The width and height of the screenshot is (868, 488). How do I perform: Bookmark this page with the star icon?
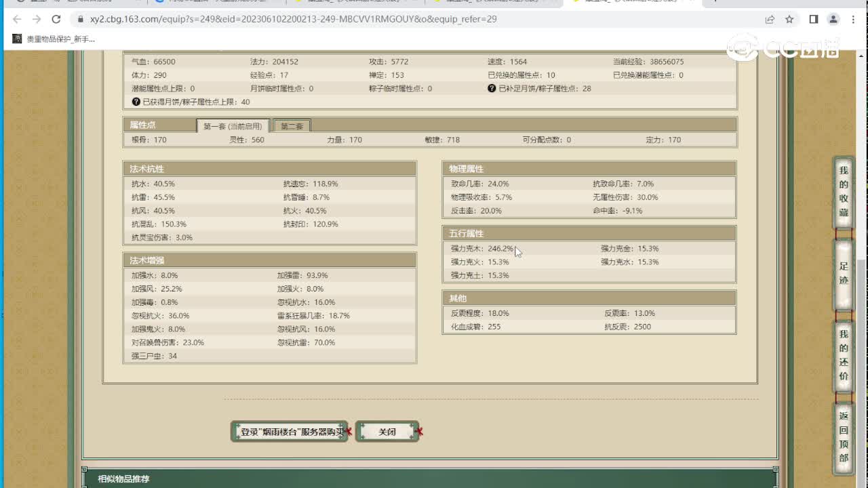pos(789,20)
